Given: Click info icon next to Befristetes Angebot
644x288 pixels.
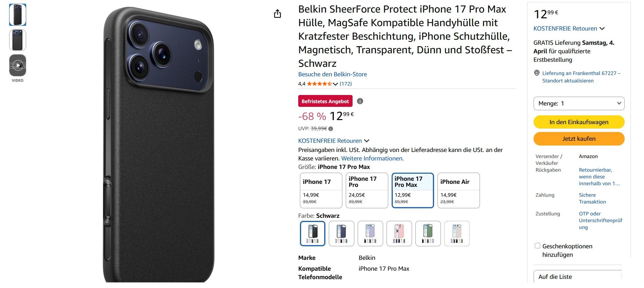Looking at the screenshot, I should coord(360,101).
